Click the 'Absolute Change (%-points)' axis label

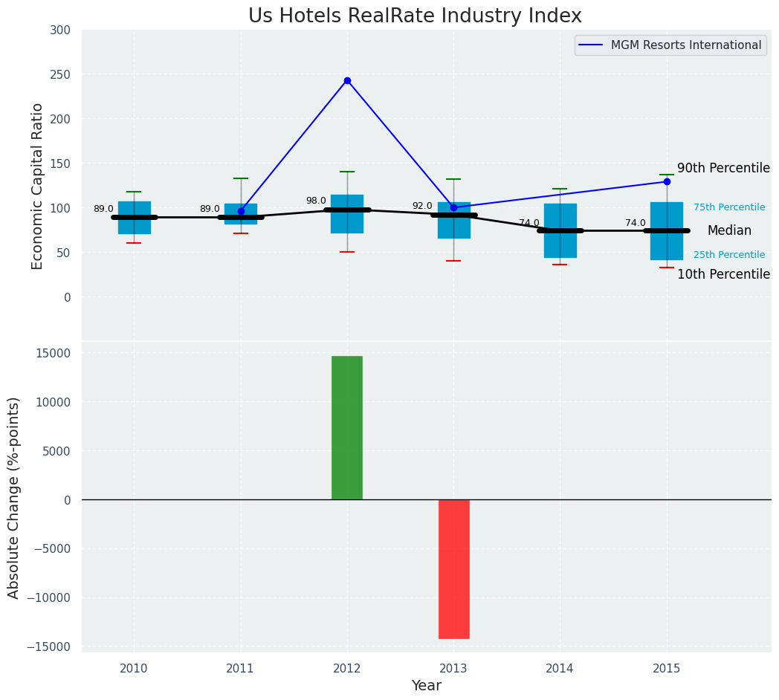point(14,497)
